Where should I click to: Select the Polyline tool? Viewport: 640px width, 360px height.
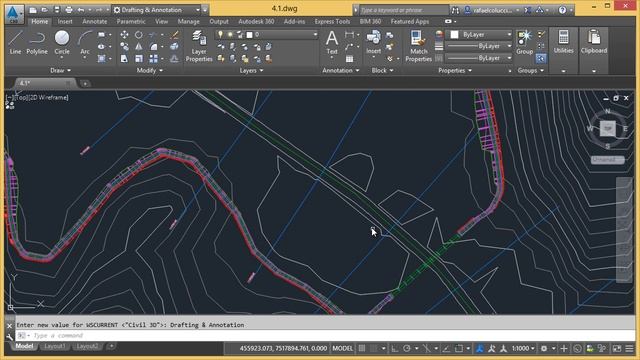click(37, 42)
